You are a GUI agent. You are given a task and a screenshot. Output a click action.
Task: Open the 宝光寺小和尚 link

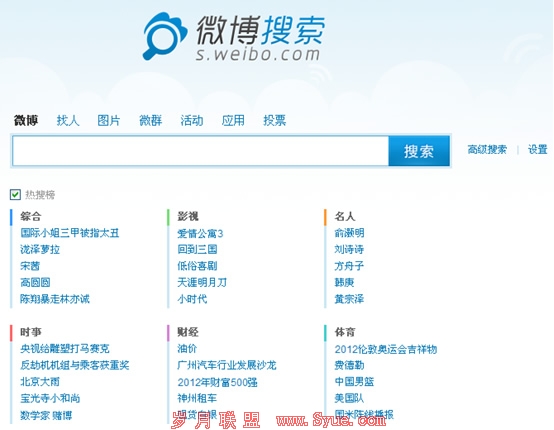[x=50, y=398]
